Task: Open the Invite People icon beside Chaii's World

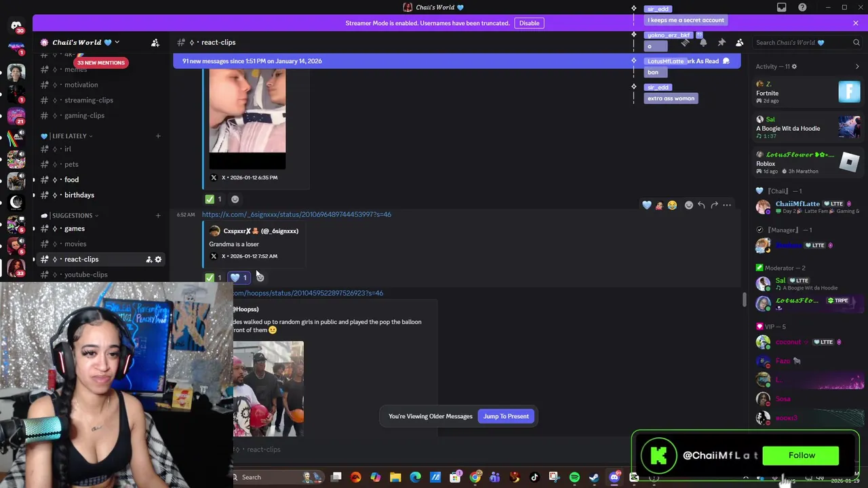Action: (x=155, y=43)
